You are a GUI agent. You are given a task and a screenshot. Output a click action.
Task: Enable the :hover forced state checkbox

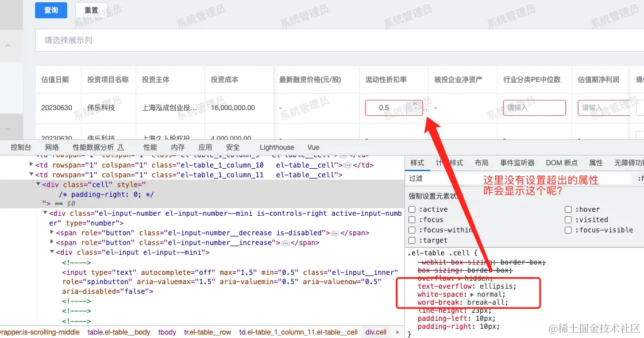[568, 209]
